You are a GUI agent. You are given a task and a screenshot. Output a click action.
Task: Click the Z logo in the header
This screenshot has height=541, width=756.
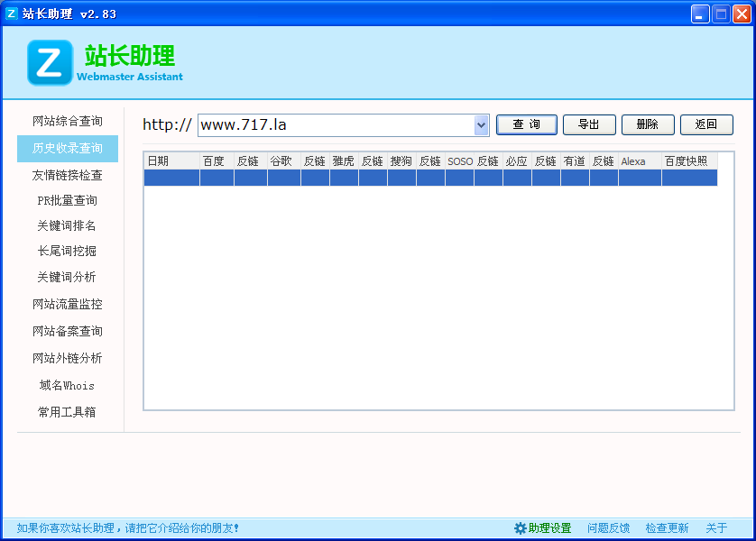pos(50,62)
